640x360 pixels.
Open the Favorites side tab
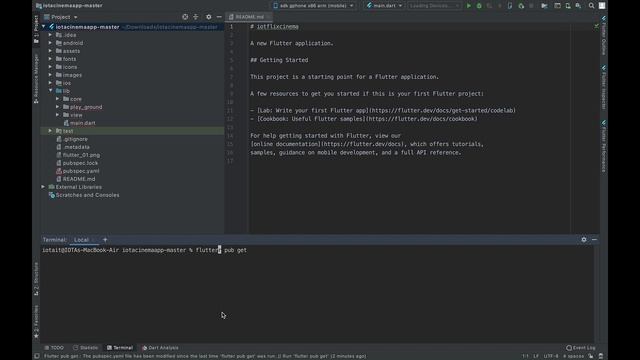click(36, 322)
